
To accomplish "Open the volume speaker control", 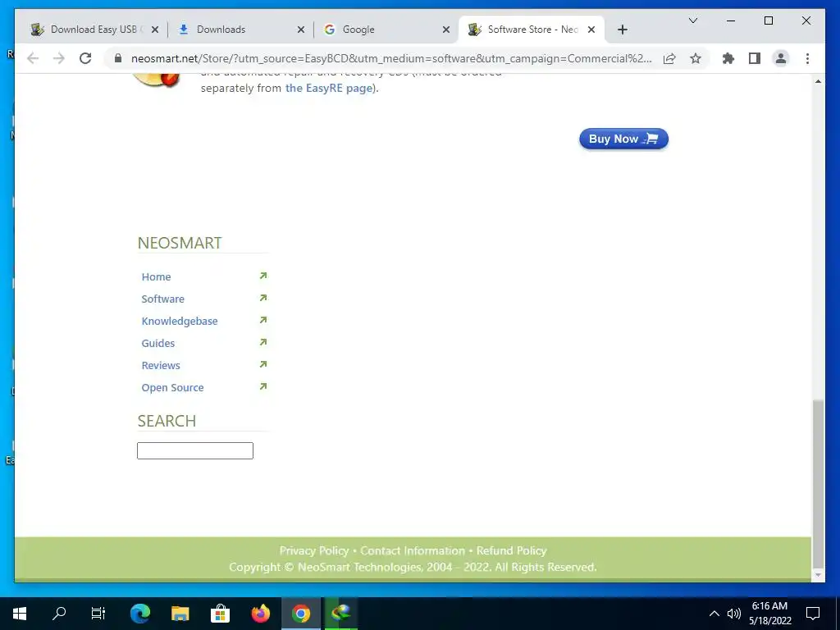I will 734,614.
